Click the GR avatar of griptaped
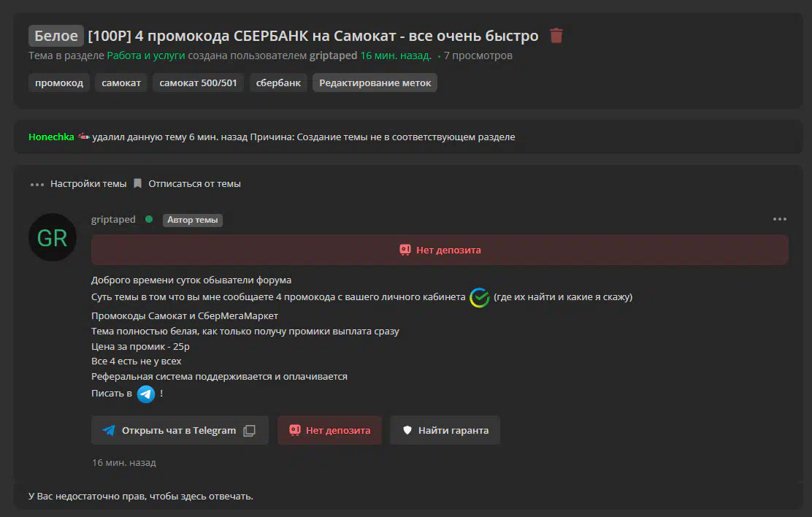Screen dimensions: 812x517 coord(53,237)
